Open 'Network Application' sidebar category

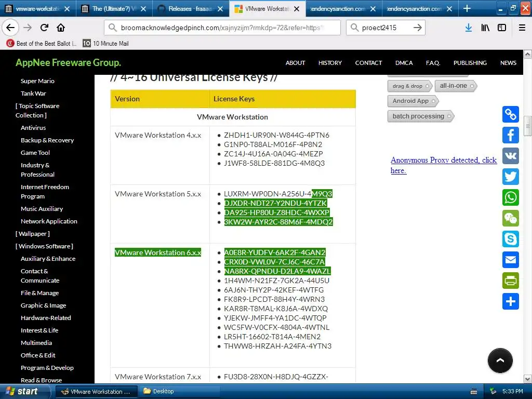pos(49,221)
